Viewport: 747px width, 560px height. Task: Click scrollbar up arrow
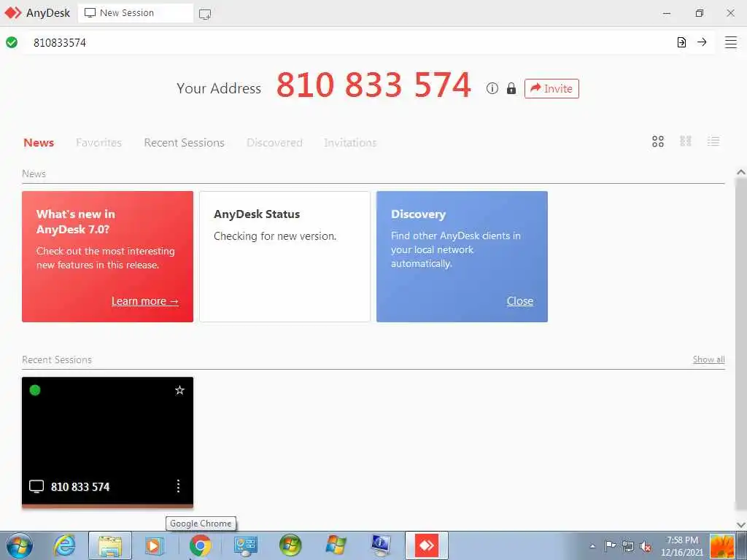[741, 172]
